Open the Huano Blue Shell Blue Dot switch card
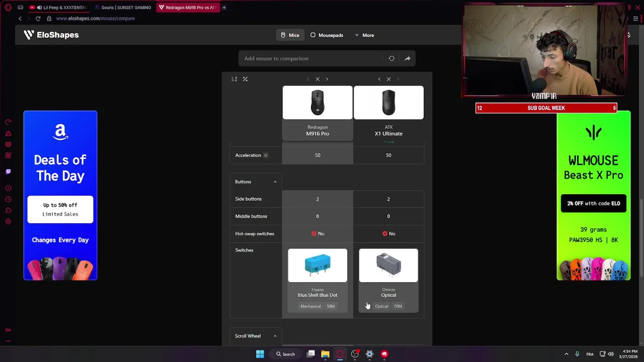 (317, 280)
